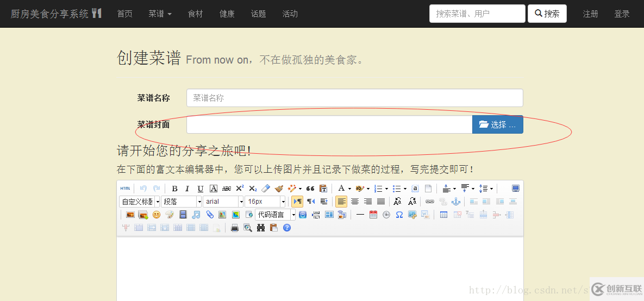Click the justify align icon
Viewport: 644px width, 301px height.
(x=381, y=202)
